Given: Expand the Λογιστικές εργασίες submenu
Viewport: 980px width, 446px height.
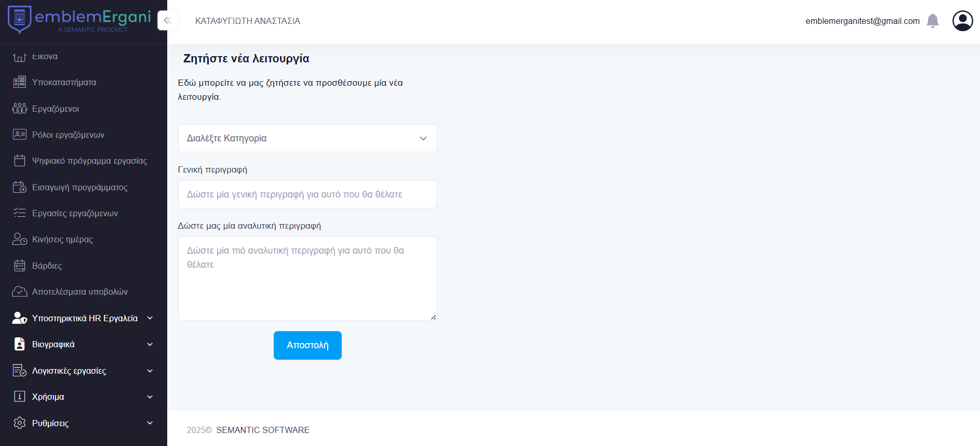Looking at the screenshot, I should (x=150, y=371).
